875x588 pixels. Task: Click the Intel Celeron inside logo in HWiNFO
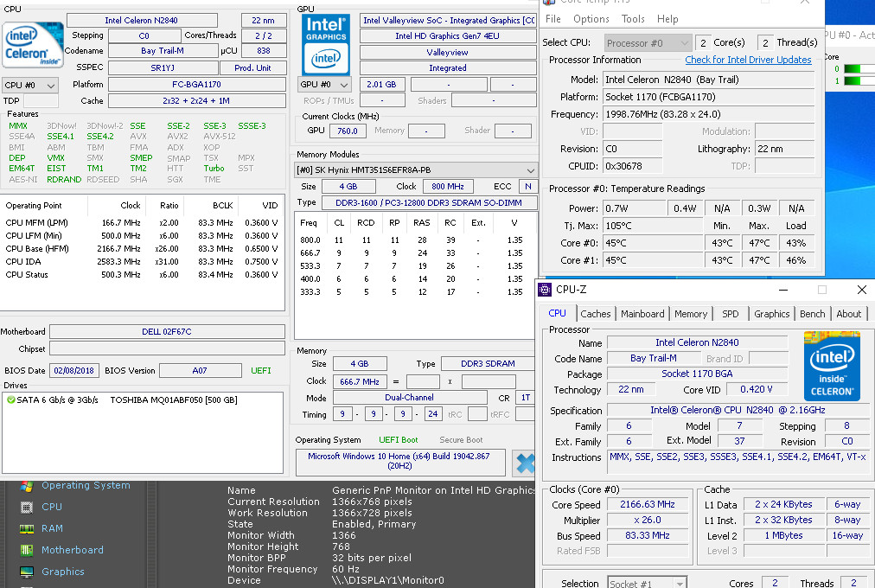[32, 44]
